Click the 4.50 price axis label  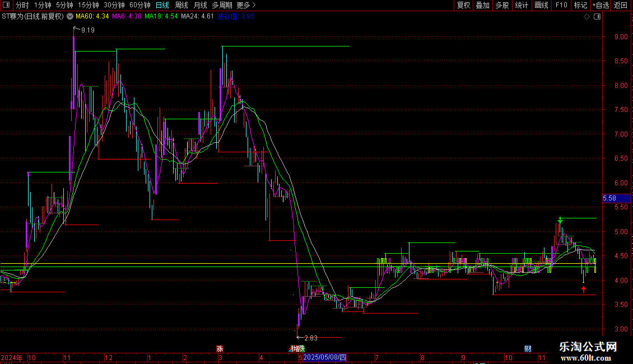(x=621, y=256)
